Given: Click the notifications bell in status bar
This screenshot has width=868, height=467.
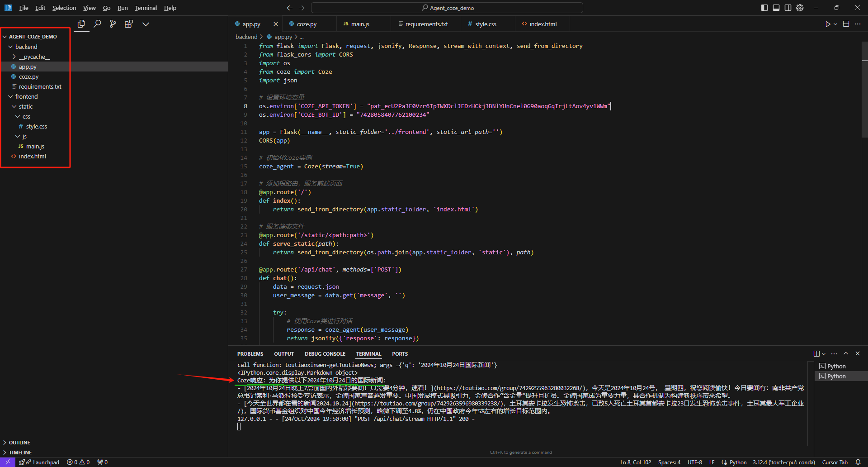Looking at the screenshot, I should [858, 462].
